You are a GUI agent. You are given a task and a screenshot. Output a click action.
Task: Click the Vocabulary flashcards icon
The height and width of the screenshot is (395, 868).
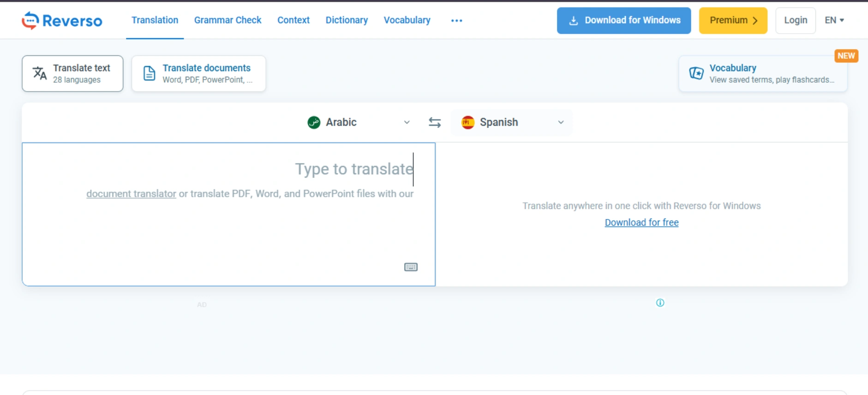(x=696, y=73)
